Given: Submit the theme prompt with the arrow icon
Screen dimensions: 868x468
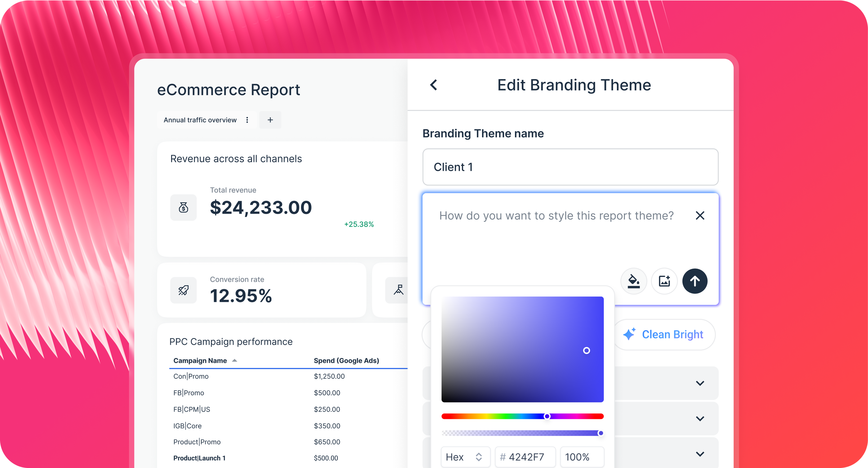Looking at the screenshot, I should (x=695, y=281).
